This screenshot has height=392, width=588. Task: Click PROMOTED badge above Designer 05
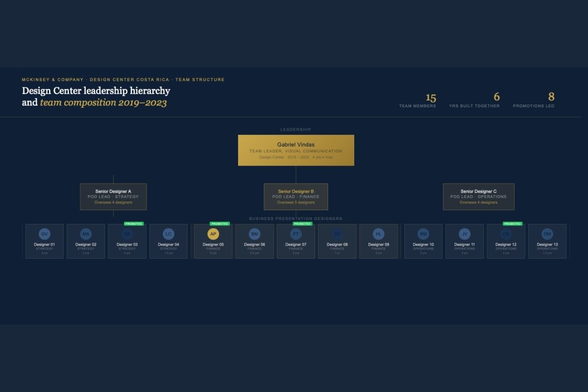click(x=220, y=223)
